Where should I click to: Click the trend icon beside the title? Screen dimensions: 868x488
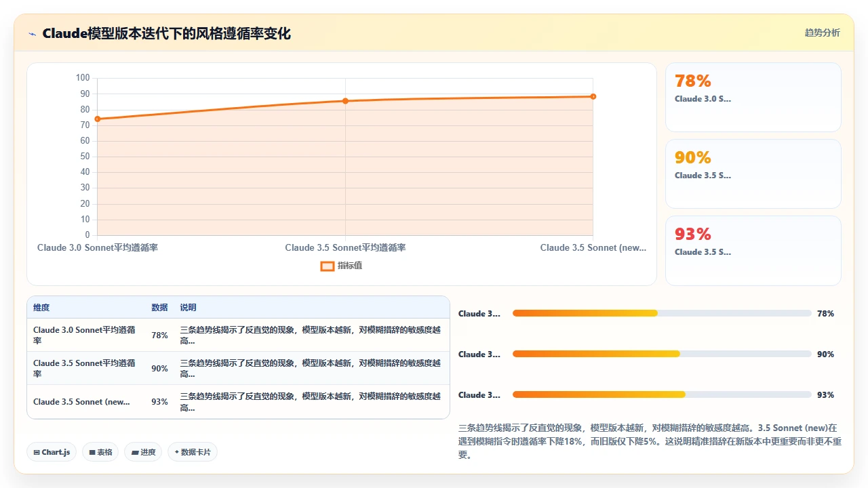tap(32, 34)
